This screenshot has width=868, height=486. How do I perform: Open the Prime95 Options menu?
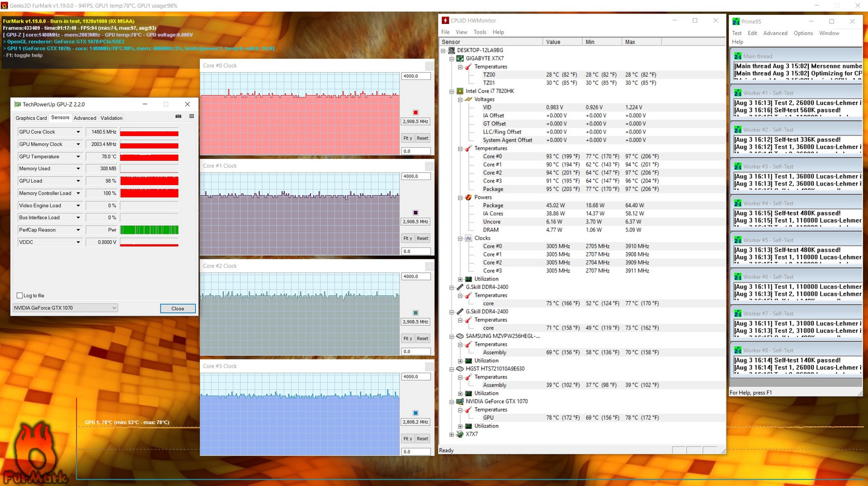pyautogui.click(x=803, y=33)
